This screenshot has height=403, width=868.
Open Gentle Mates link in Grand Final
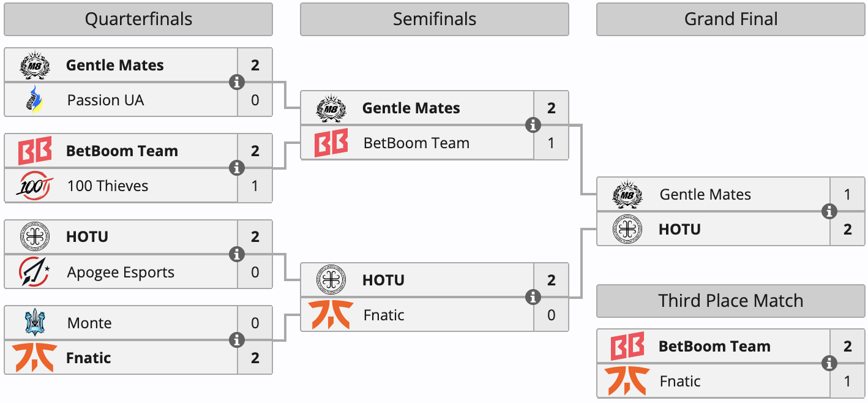click(x=705, y=195)
